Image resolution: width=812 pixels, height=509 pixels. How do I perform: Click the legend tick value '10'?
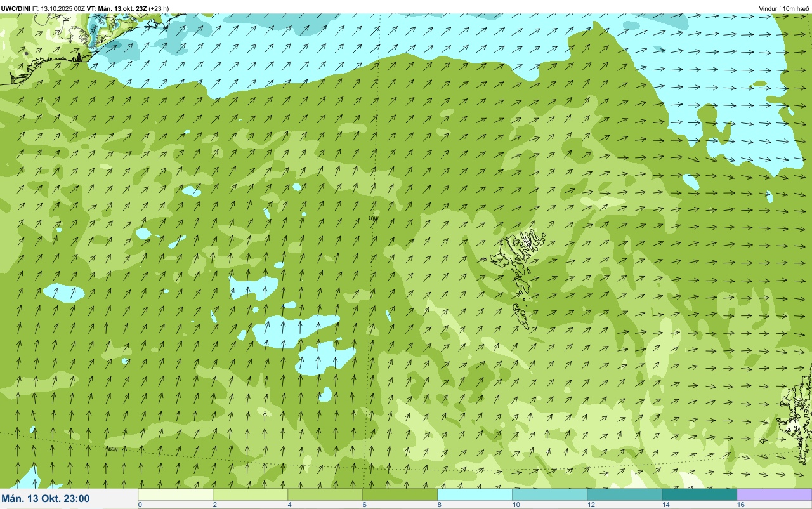click(516, 505)
